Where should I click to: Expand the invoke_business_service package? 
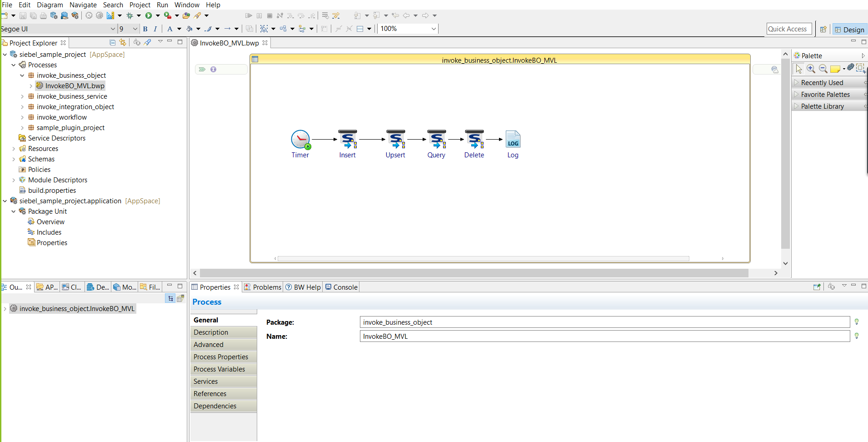[x=22, y=96]
